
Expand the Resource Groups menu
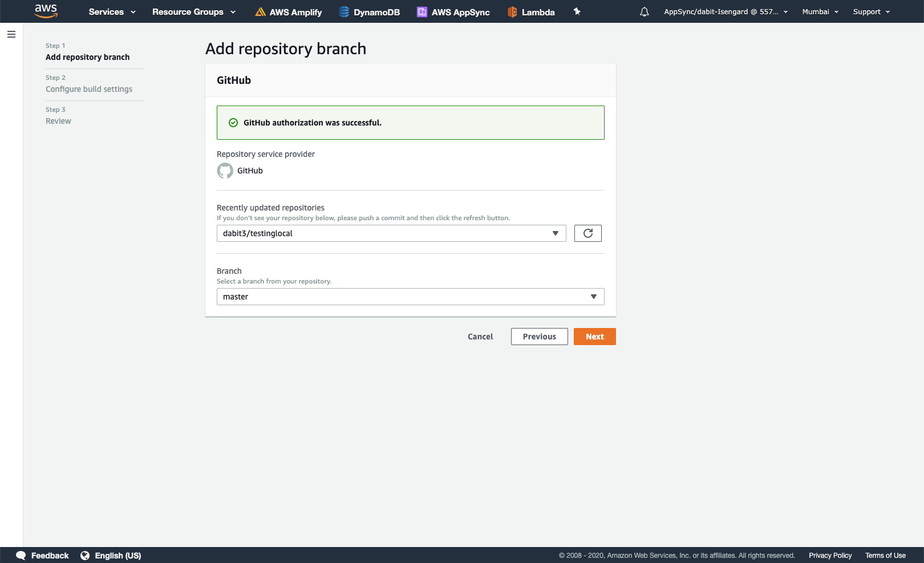(194, 12)
